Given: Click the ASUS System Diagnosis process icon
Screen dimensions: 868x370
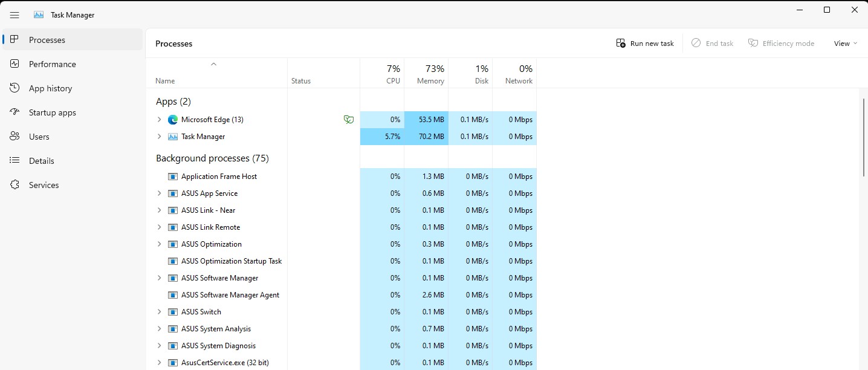Looking at the screenshot, I should (x=172, y=346).
